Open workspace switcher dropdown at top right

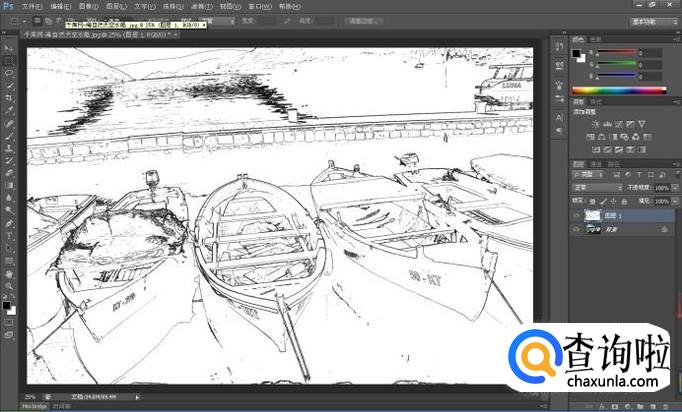pos(653,21)
